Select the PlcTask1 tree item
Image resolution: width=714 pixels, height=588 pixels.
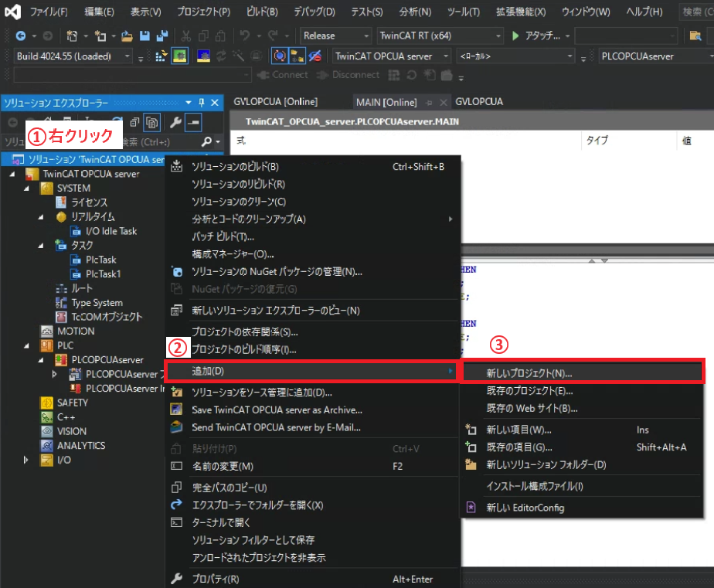[103, 274]
